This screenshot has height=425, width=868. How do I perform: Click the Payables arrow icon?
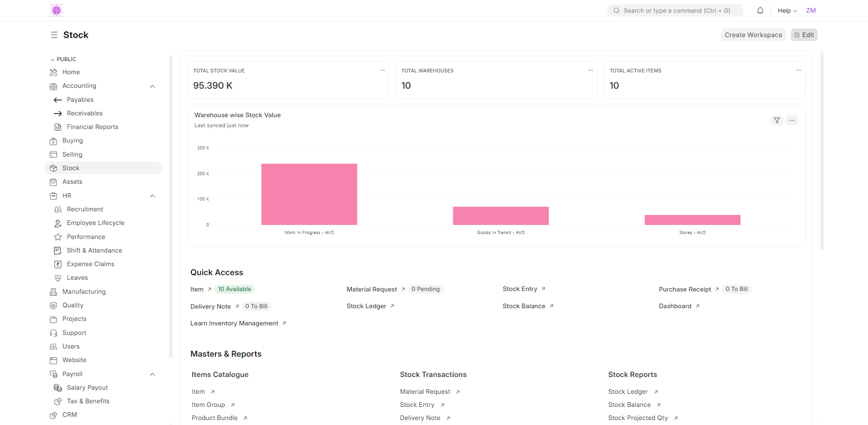click(x=58, y=100)
